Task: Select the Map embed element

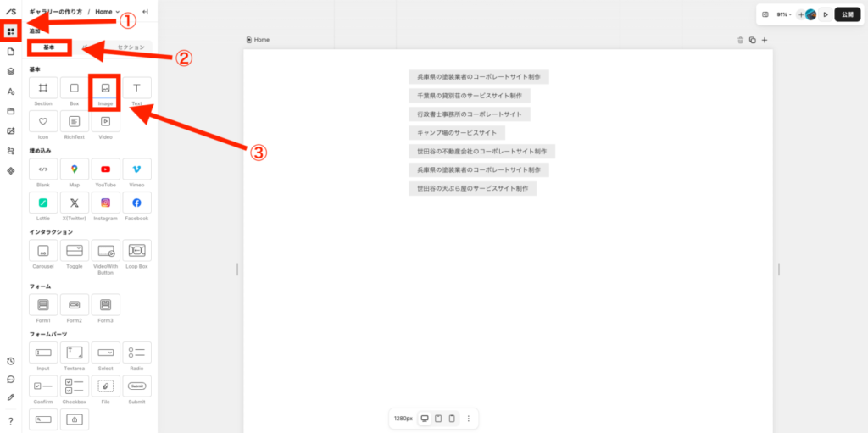Action: (x=75, y=169)
